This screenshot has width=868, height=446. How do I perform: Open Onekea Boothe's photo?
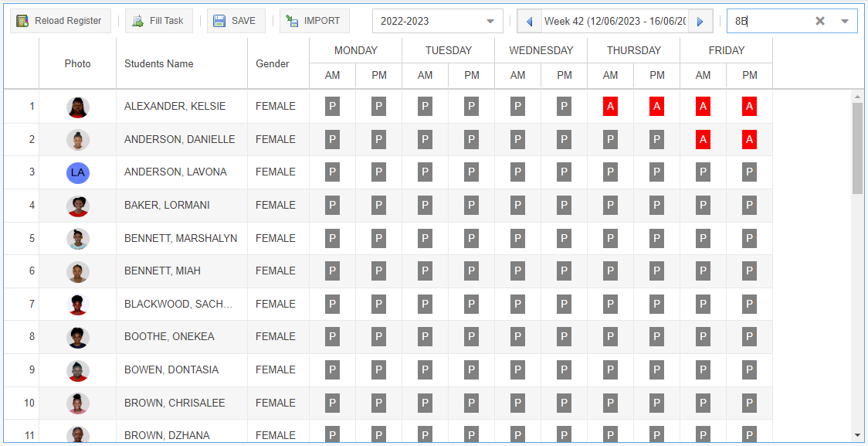[x=78, y=337]
